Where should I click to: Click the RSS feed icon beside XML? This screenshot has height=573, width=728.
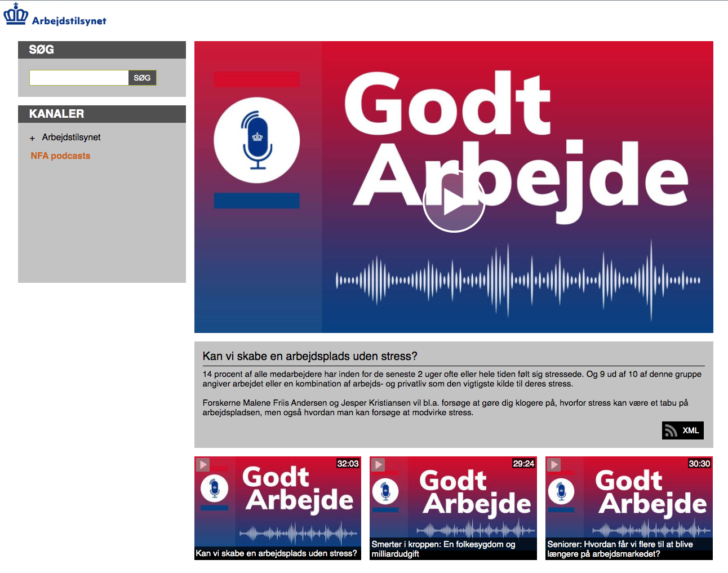[671, 431]
